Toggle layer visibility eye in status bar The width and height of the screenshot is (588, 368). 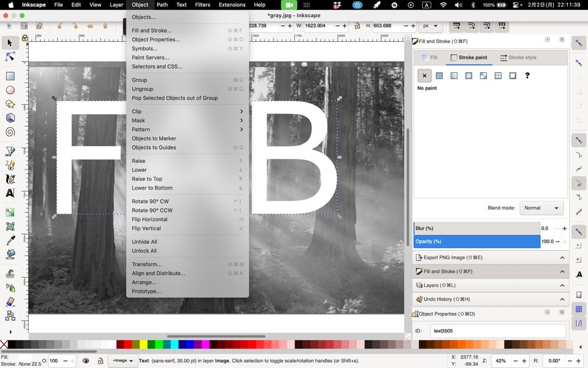pyautogui.click(x=86, y=360)
